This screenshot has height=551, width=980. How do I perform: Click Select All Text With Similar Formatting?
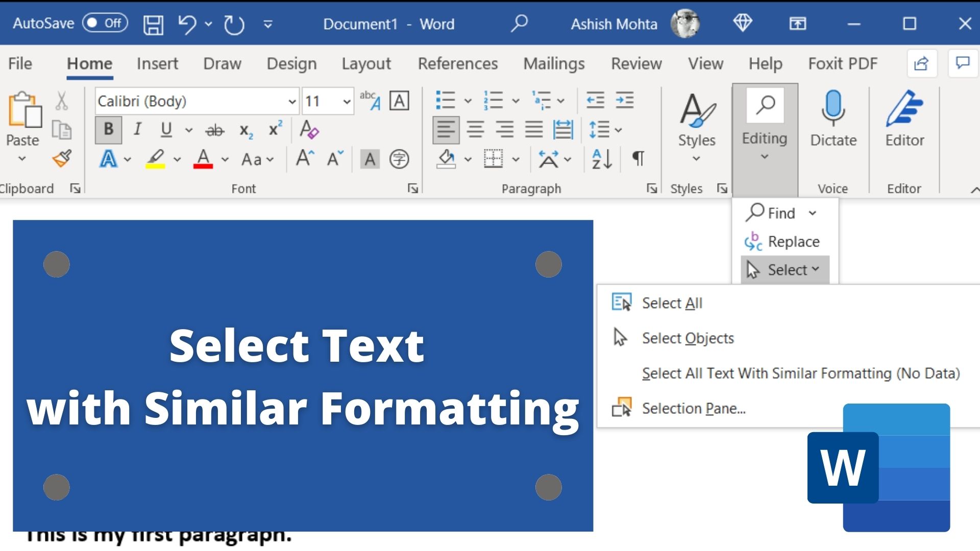pos(800,373)
